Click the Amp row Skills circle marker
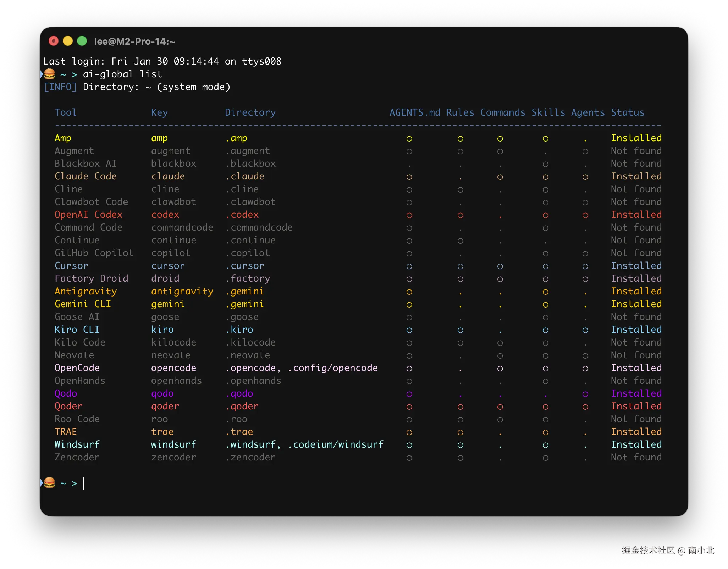The image size is (728, 569). [545, 139]
